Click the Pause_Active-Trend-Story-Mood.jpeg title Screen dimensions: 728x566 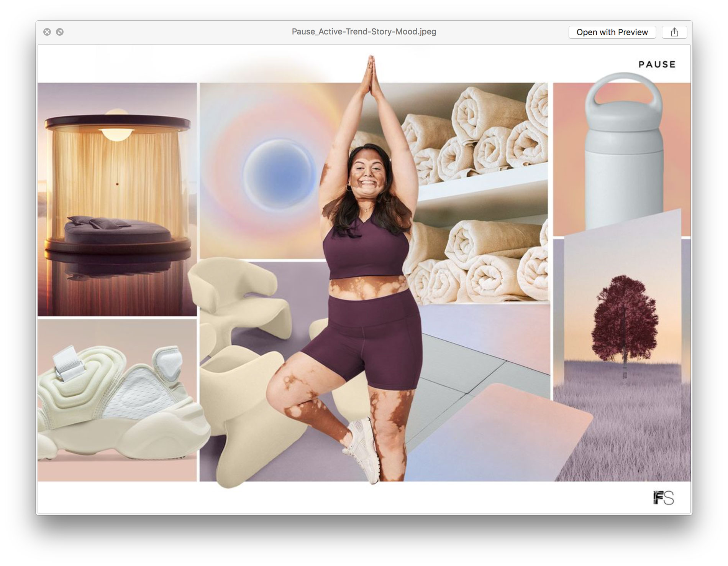tap(364, 32)
